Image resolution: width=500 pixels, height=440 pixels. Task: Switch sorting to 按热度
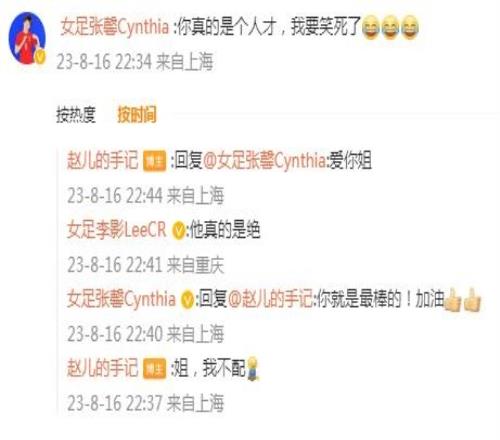click(x=76, y=115)
